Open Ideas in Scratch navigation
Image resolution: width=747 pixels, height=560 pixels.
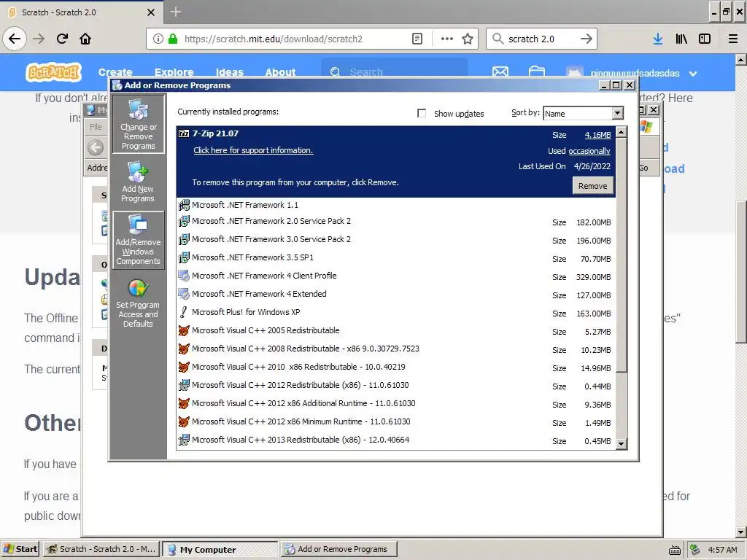(x=230, y=72)
